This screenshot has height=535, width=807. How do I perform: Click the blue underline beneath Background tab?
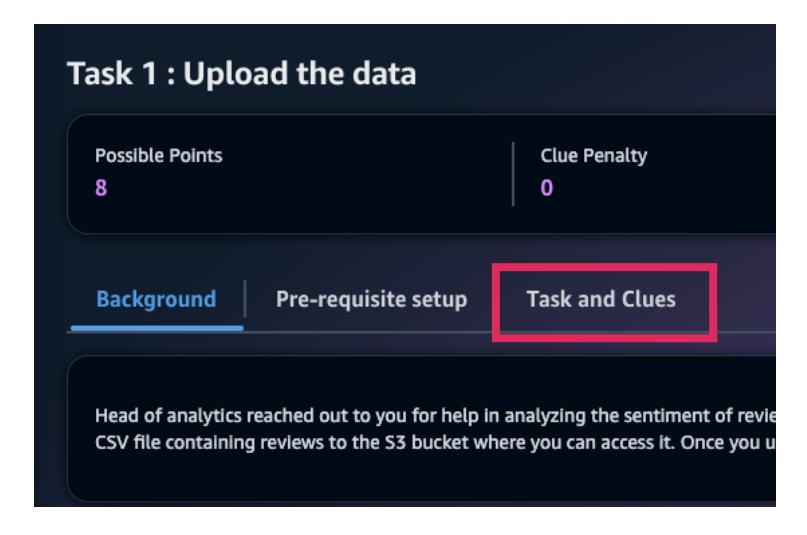pyautogui.click(x=156, y=327)
